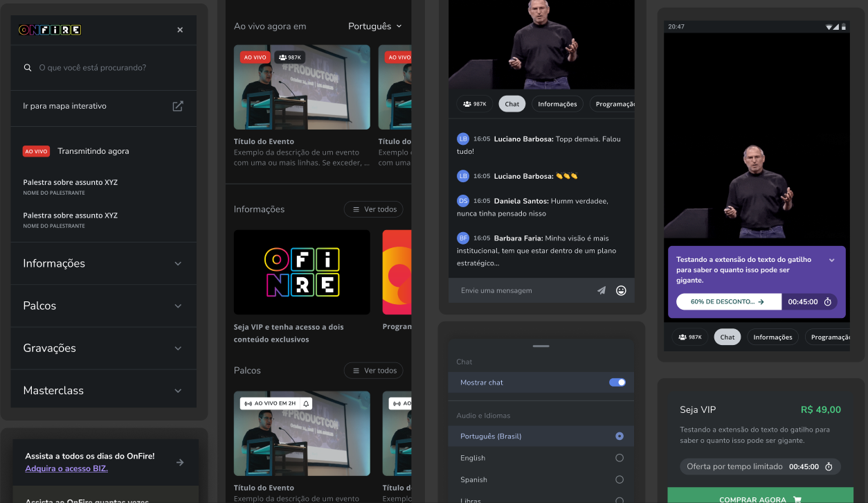Click the R$ 49,00 price text
Viewport: 868px width, 503px height.
pyautogui.click(x=821, y=409)
